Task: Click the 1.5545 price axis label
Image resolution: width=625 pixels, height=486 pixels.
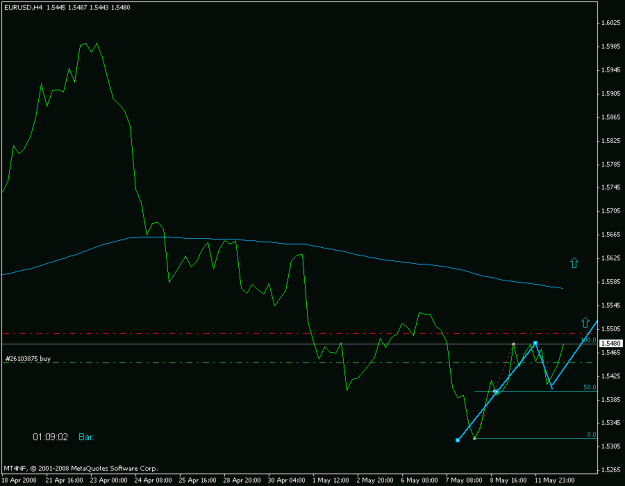Action: pyautogui.click(x=611, y=305)
